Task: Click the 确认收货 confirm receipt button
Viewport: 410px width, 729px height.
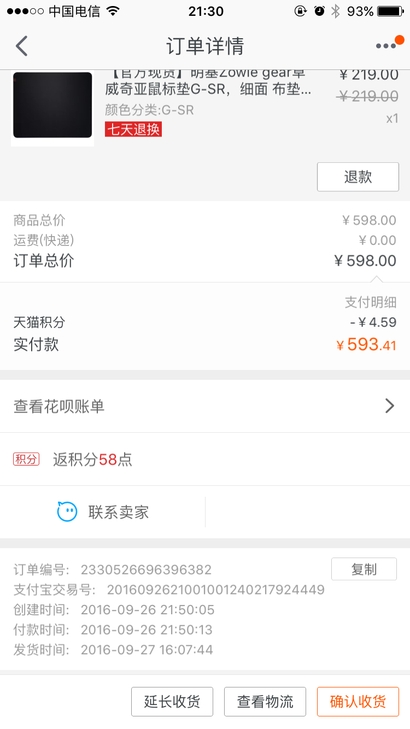Action: [x=358, y=702]
